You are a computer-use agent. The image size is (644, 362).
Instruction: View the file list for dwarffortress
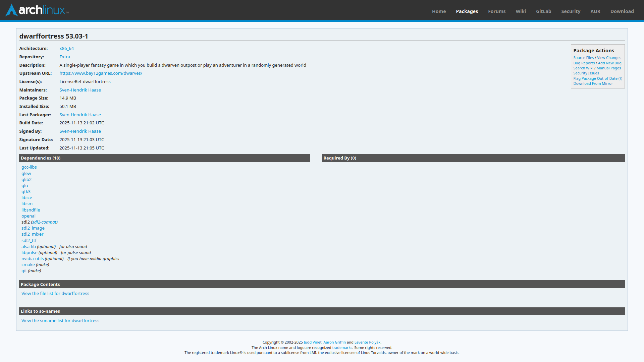55,294
